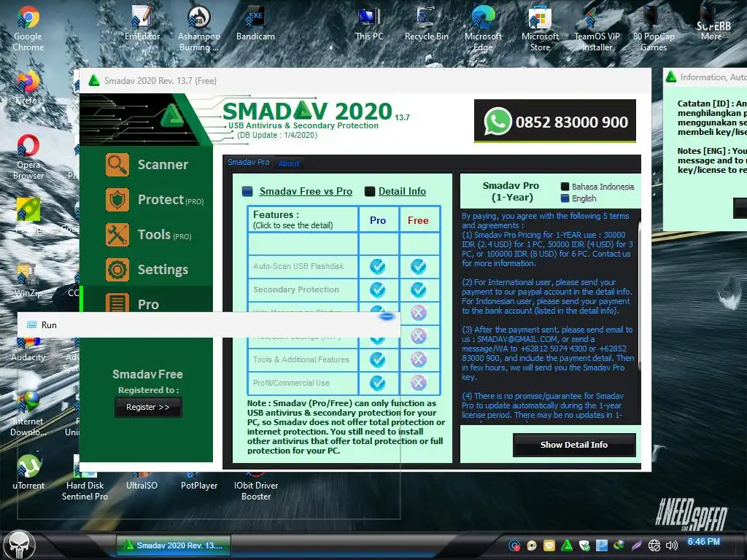Click the Profit/Commercial Use feature row

tap(303, 383)
